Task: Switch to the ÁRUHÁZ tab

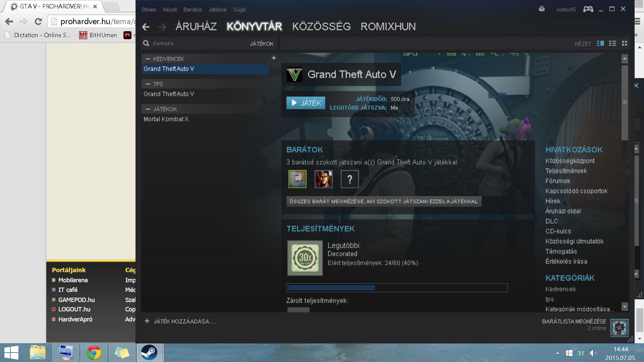Action: click(196, 26)
